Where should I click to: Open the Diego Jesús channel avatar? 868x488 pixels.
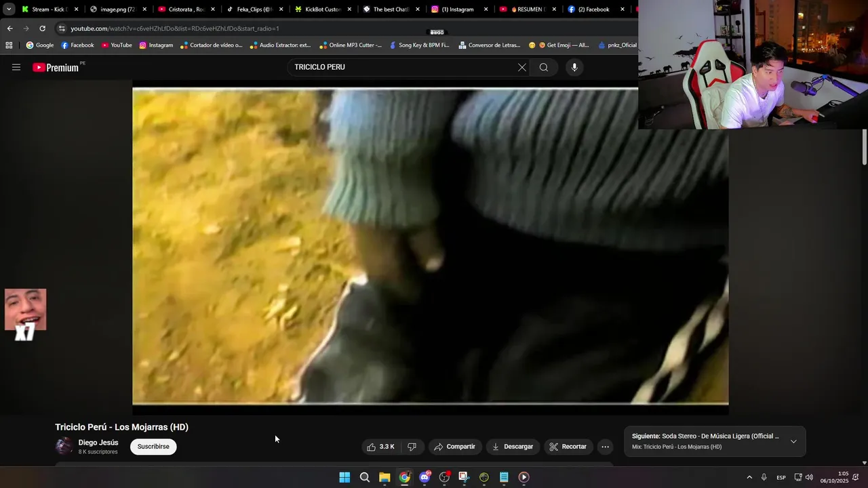pos(64,446)
